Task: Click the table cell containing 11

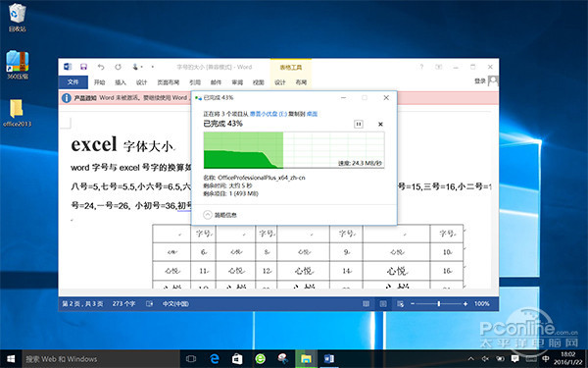Action: pyautogui.click(x=203, y=271)
